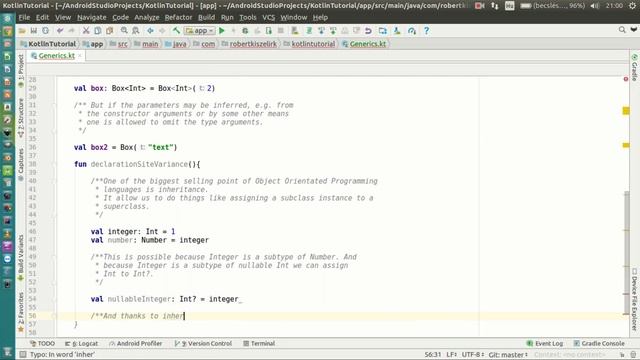Click the Cut scissors icon
This screenshot has width=640, height=360.
coord(86,31)
